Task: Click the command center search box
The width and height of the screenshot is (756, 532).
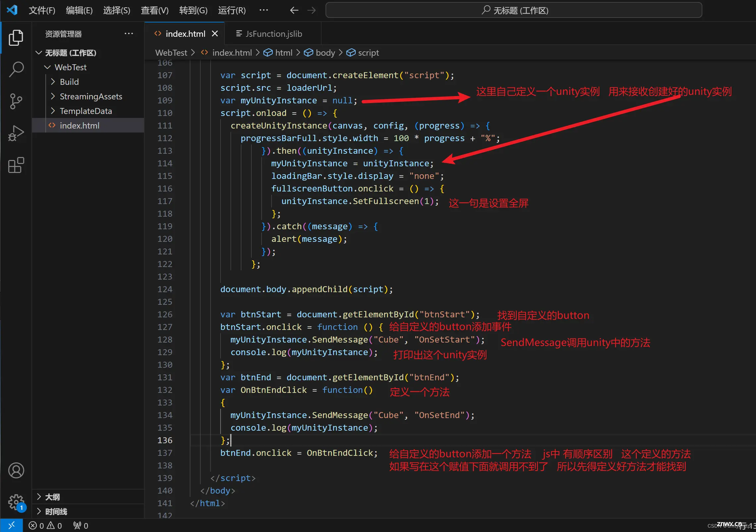Action: click(x=514, y=10)
